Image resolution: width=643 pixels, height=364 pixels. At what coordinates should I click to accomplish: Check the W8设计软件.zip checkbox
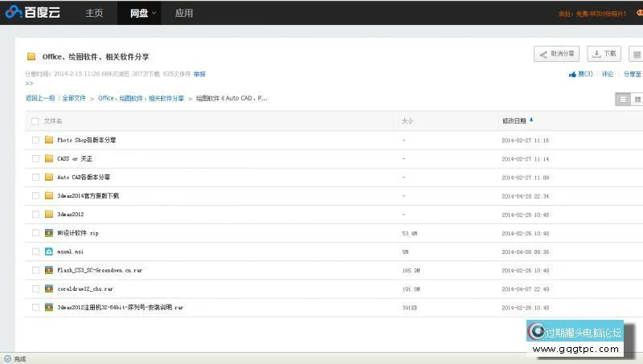click(35, 233)
